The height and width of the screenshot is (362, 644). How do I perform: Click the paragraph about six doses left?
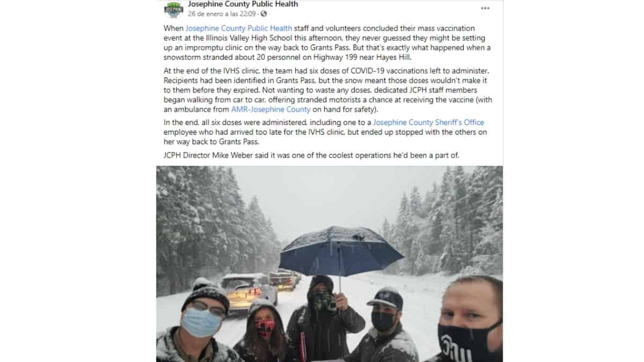coord(327,91)
